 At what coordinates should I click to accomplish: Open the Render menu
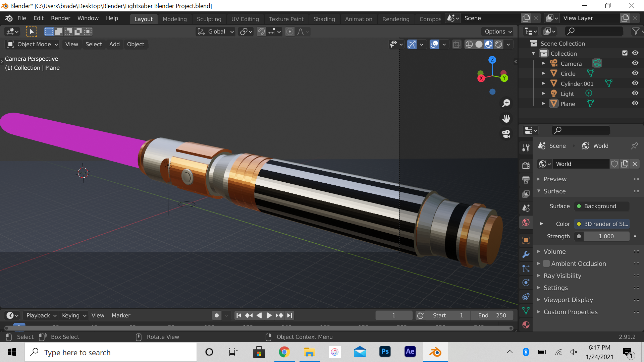pos(60,18)
